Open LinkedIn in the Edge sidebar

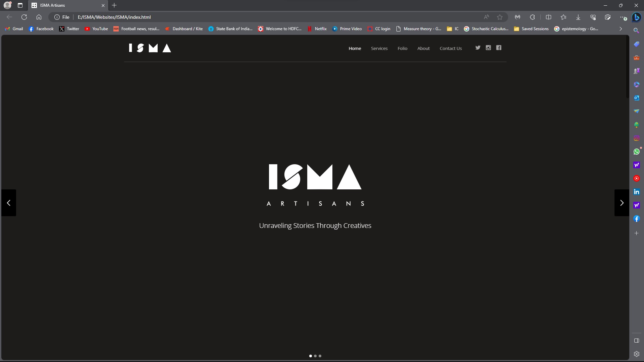(636, 192)
